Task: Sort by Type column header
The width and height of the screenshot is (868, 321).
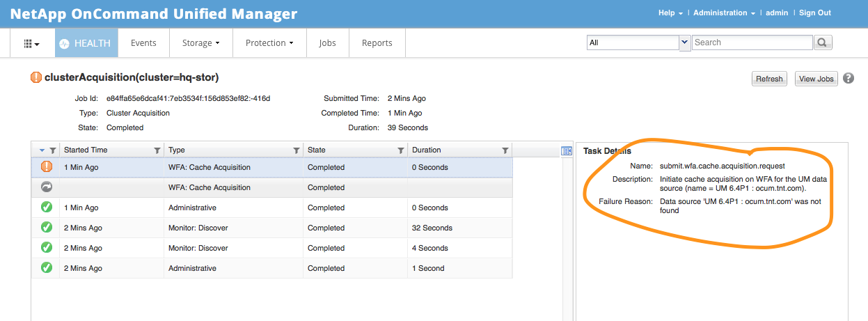Action: tap(176, 150)
